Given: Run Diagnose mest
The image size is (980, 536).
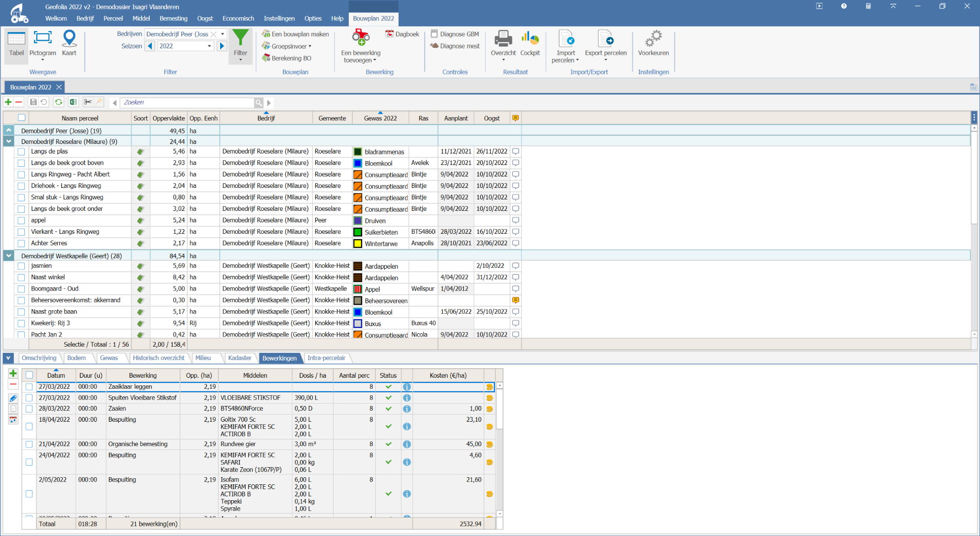Looking at the screenshot, I should (455, 46).
